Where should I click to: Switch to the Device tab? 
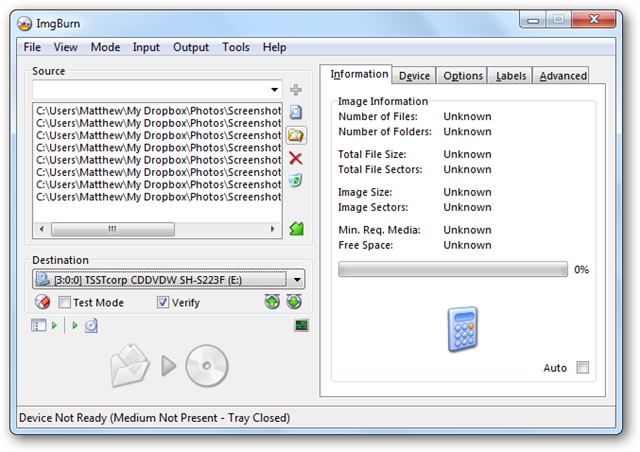point(414,76)
